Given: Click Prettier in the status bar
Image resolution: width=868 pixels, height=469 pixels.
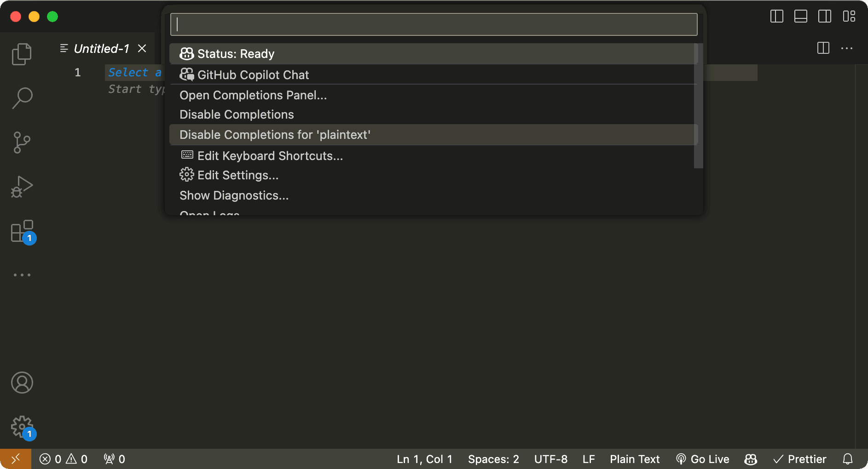Looking at the screenshot, I should [800, 459].
